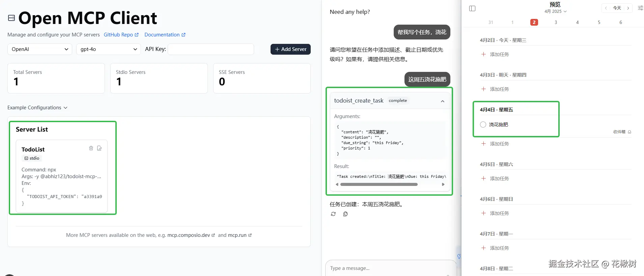The image size is (644, 276).
Task: Open the OpenAI provider dropdown
Action: [40, 49]
